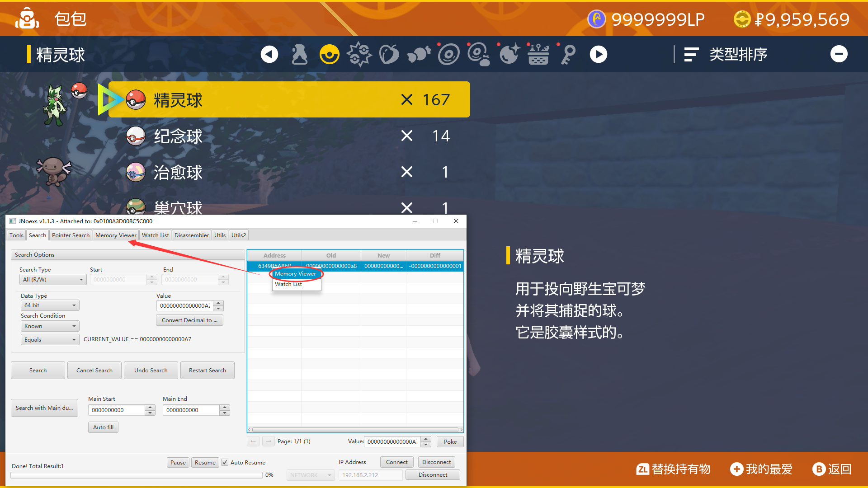Image resolution: width=868 pixels, height=488 pixels.
Task: Switch to the Tools tab
Action: (x=16, y=235)
